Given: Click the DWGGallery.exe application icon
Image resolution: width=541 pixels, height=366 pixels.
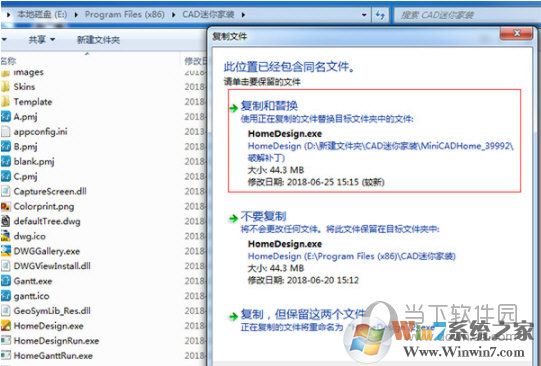Looking at the screenshot, I should (6, 251).
